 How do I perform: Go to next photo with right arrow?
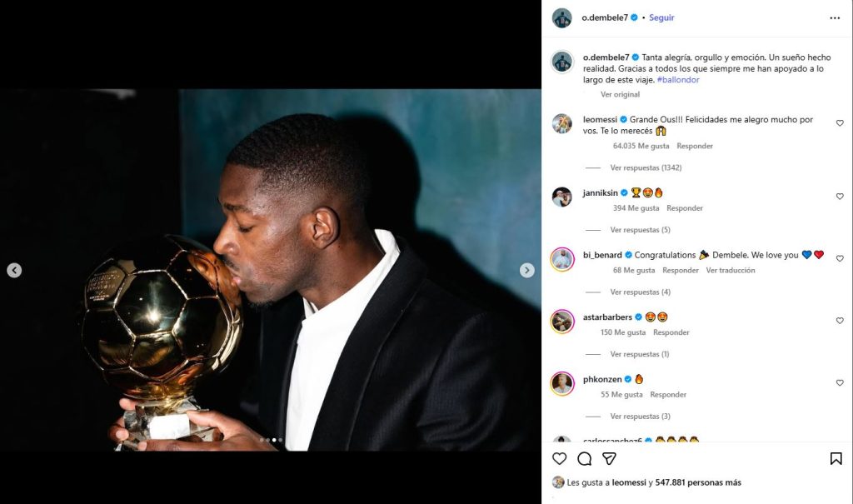(x=526, y=270)
